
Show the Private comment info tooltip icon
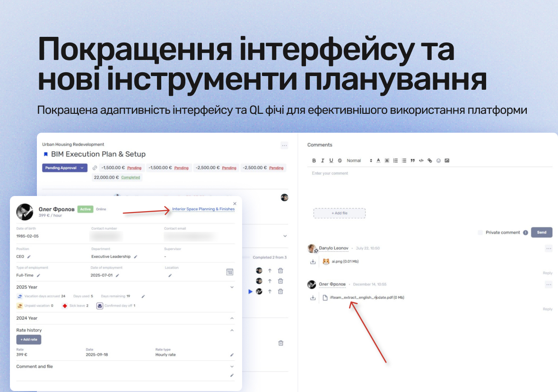525,232
